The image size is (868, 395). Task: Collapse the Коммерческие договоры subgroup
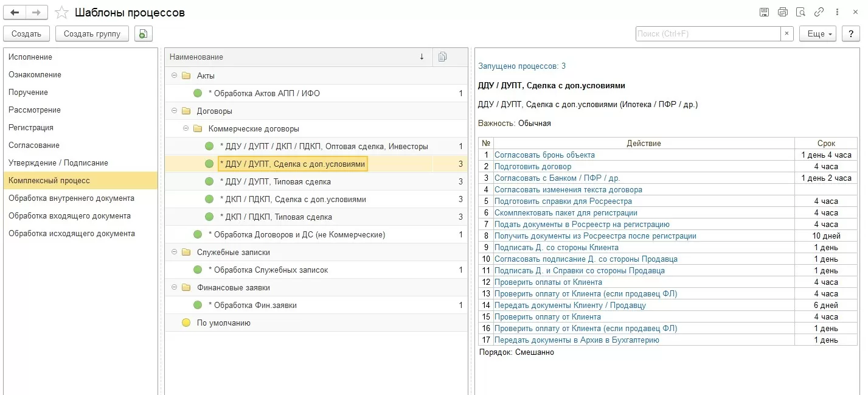186,129
